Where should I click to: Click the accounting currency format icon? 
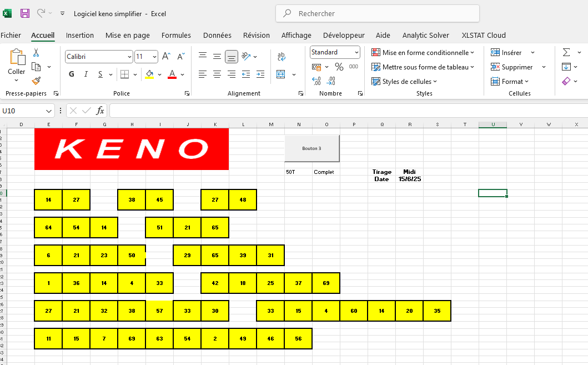click(316, 67)
